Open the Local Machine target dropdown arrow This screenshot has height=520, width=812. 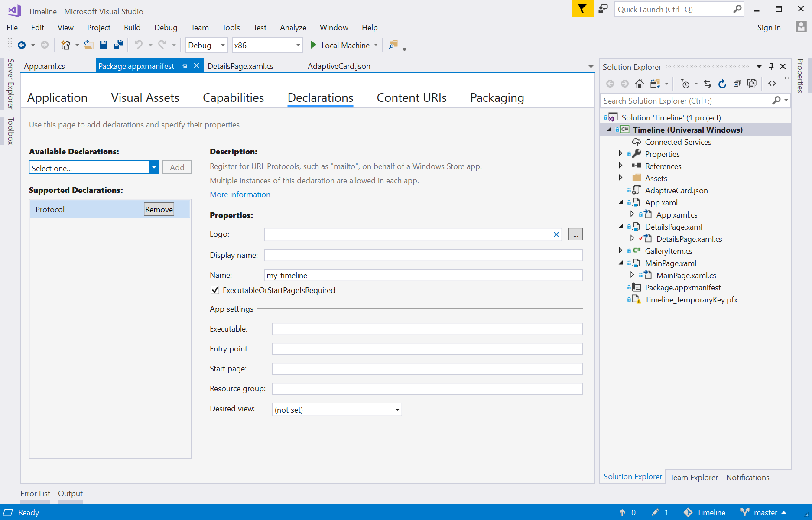[376, 45]
